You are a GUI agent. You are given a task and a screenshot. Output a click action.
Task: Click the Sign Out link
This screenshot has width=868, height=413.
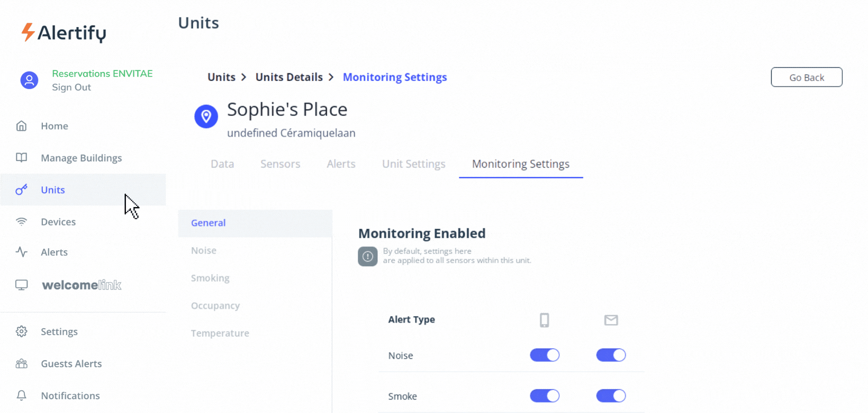71,87
